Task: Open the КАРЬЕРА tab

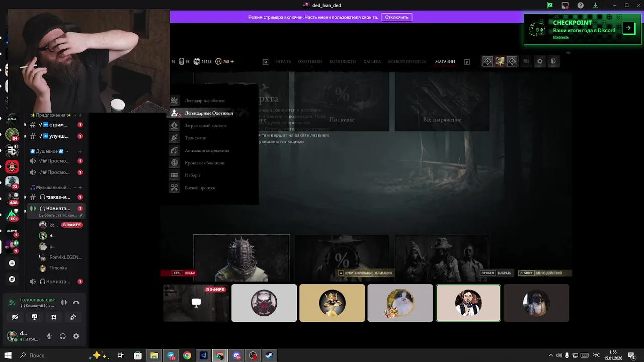Action: click(372, 61)
